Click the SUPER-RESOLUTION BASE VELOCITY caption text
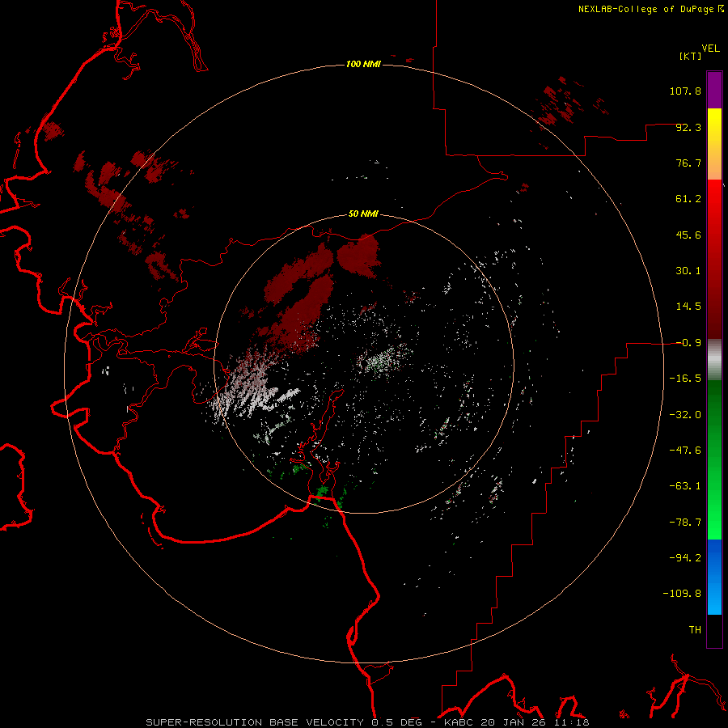This screenshot has height=728, width=728. pos(255,722)
